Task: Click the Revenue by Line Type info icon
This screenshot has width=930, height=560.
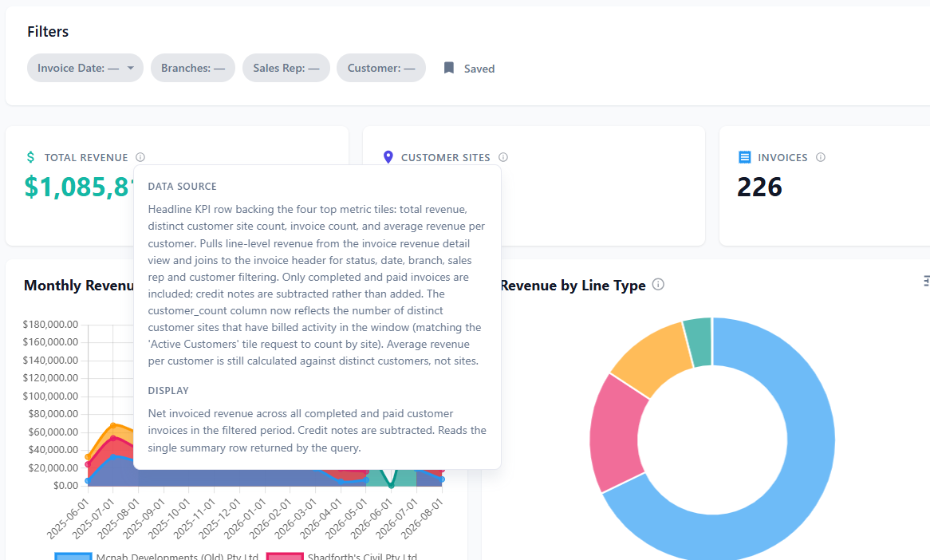Action: [x=658, y=284]
